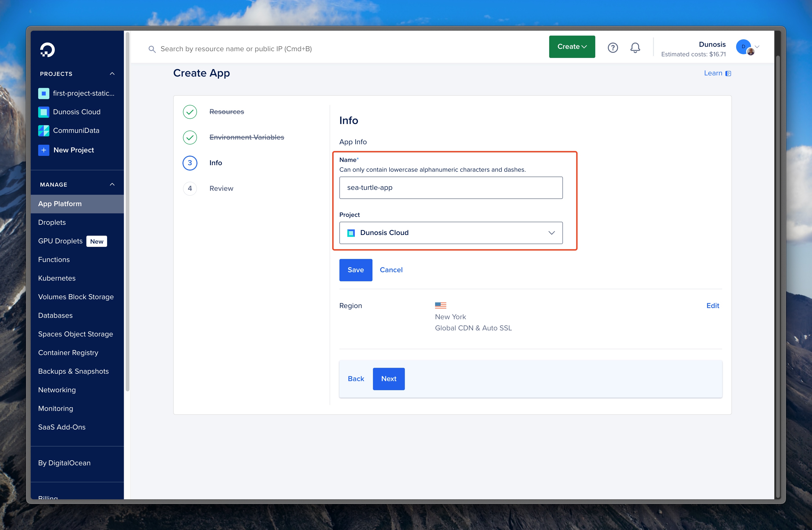Viewport: 812px width, 530px height.
Task: Click the Environment Variables step label
Action: (247, 138)
